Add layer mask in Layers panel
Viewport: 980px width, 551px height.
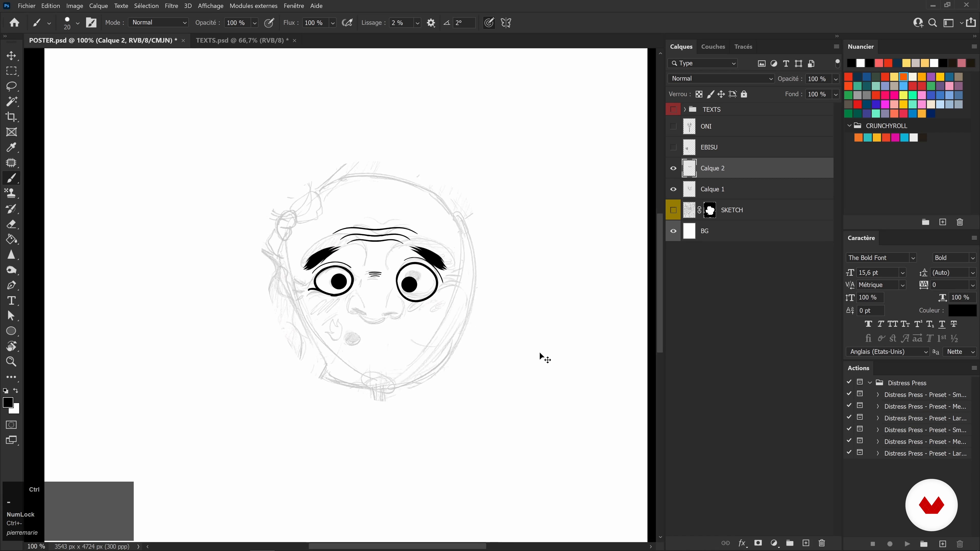tap(758, 543)
